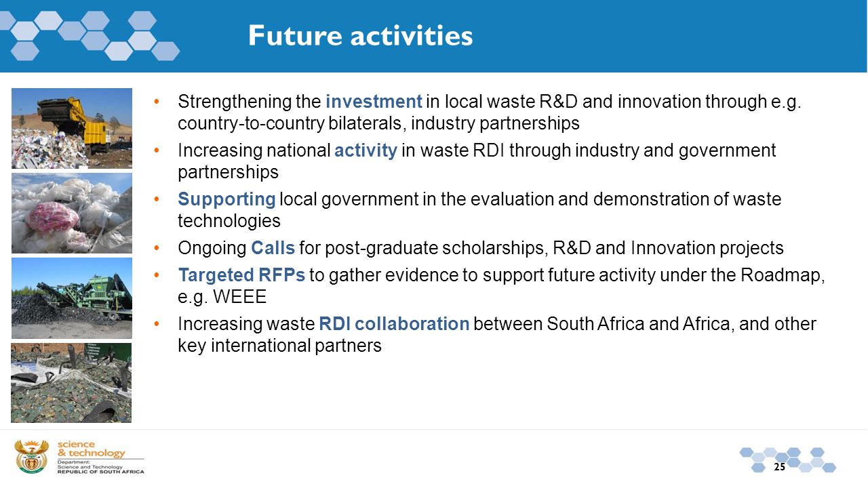
Task: Select the plastic bags waste photo
Action: point(72,213)
